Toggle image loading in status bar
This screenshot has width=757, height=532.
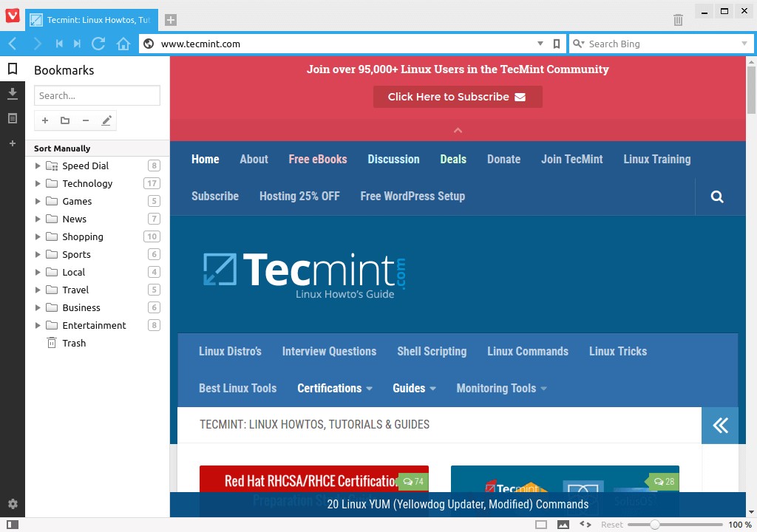[563, 525]
